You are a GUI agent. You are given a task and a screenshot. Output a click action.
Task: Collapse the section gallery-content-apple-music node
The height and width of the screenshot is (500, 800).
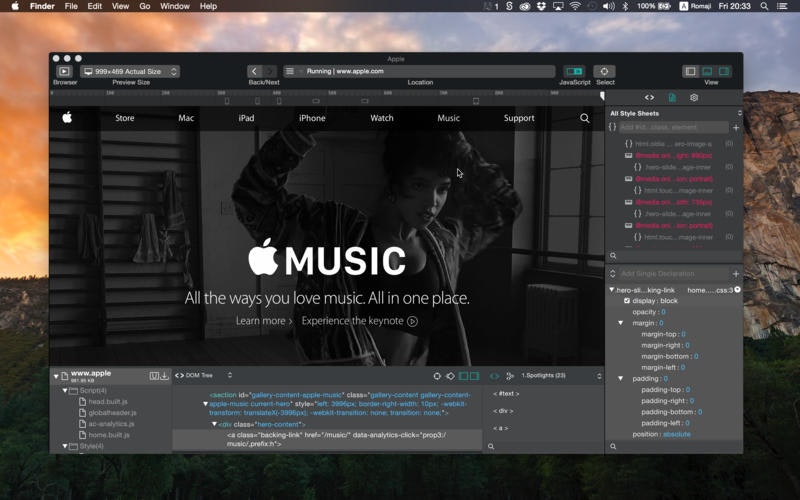click(x=206, y=404)
